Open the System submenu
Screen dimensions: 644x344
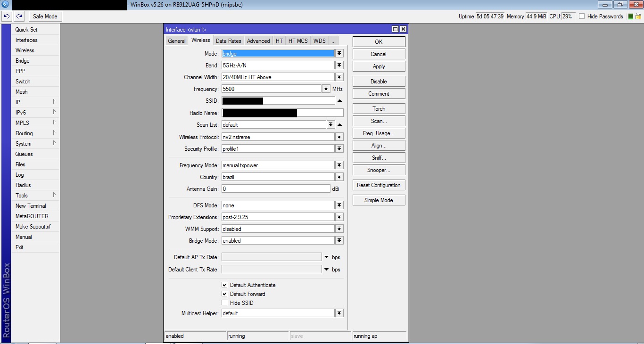click(x=35, y=144)
